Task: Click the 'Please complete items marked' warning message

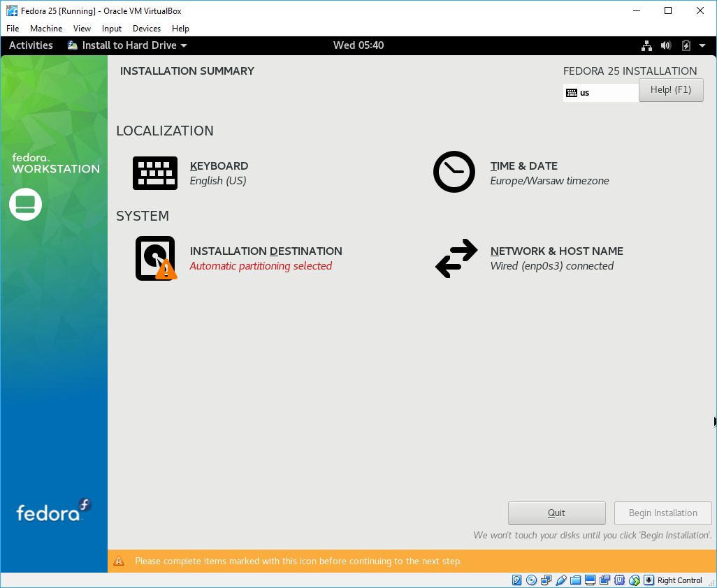Action: click(x=298, y=561)
